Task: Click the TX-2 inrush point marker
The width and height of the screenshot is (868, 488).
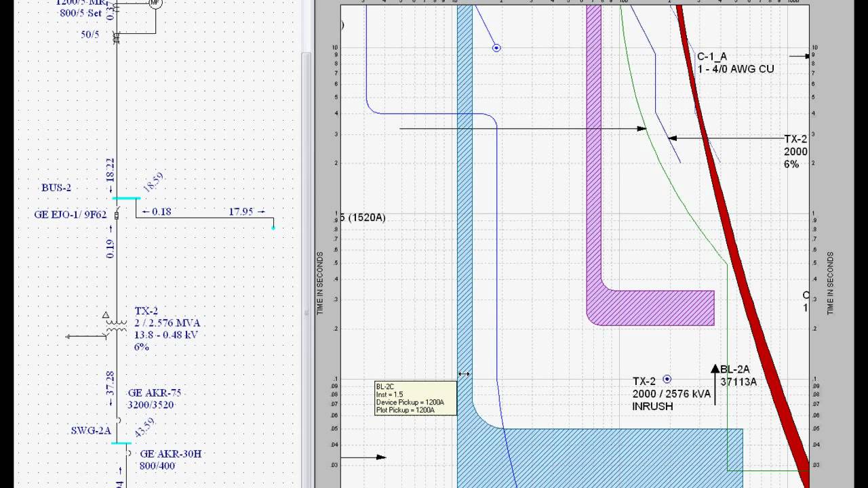Action: click(x=667, y=380)
